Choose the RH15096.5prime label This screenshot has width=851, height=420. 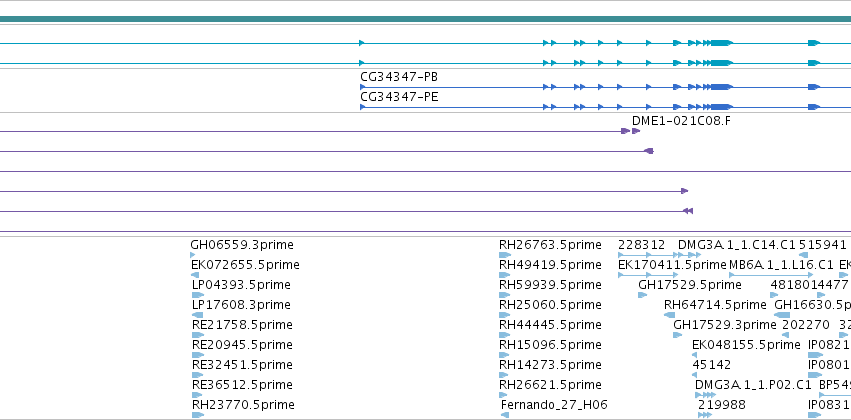tap(550, 345)
